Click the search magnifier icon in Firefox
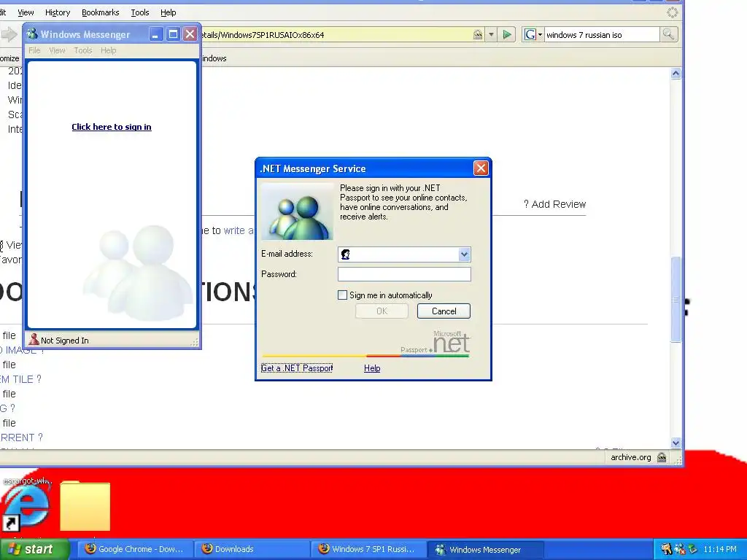The image size is (747, 560). click(668, 34)
